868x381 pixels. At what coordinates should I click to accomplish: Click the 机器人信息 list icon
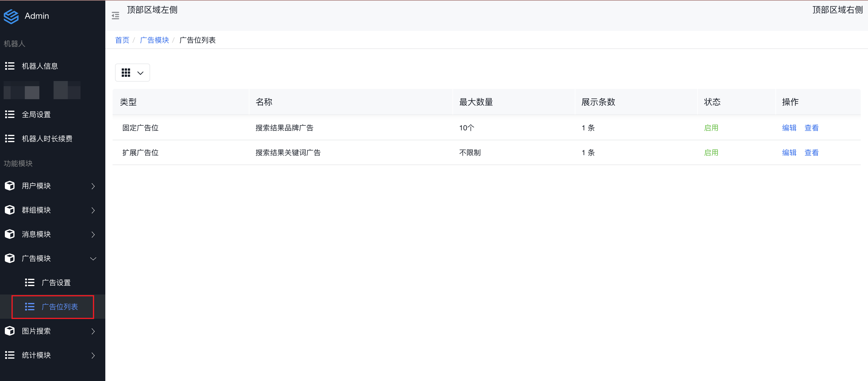[x=10, y=66]
